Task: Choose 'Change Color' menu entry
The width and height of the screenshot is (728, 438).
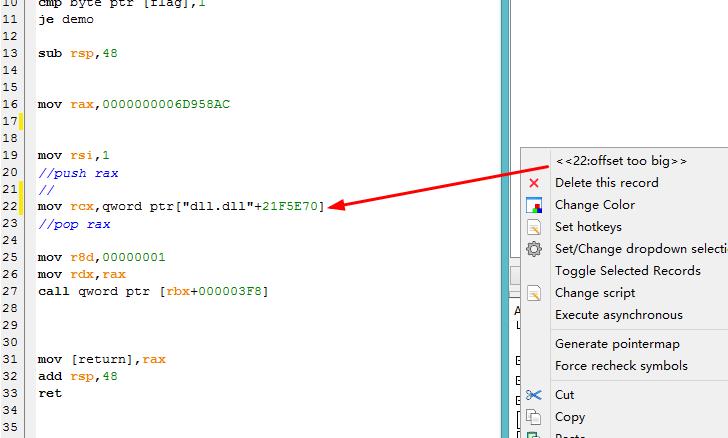Action: tap(595, 205)
